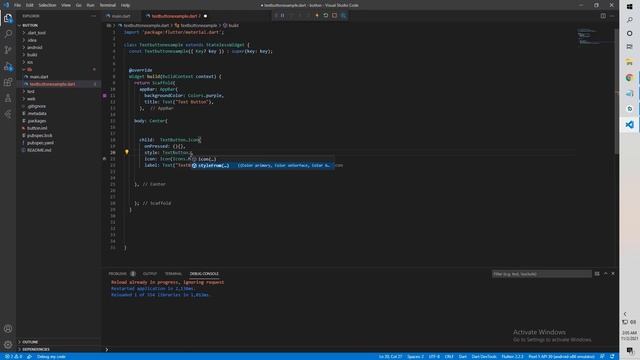Open the Run and Debug view
The image size is (640, 360).
[x=8, y=66]
